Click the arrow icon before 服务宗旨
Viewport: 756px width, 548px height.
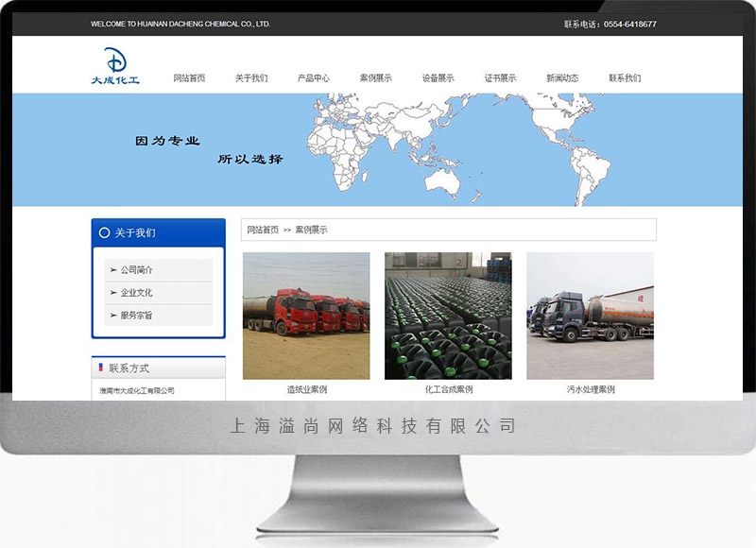pyautogui.click(x=113, y=316)
